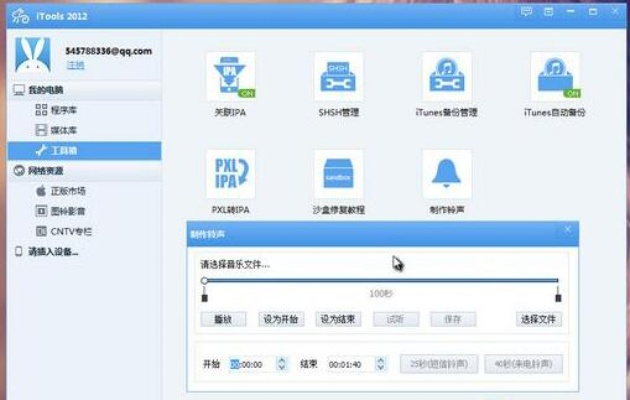
Task: Open the 沙盒修复教程 sandbox icon
Action: (x=338, y=174)
